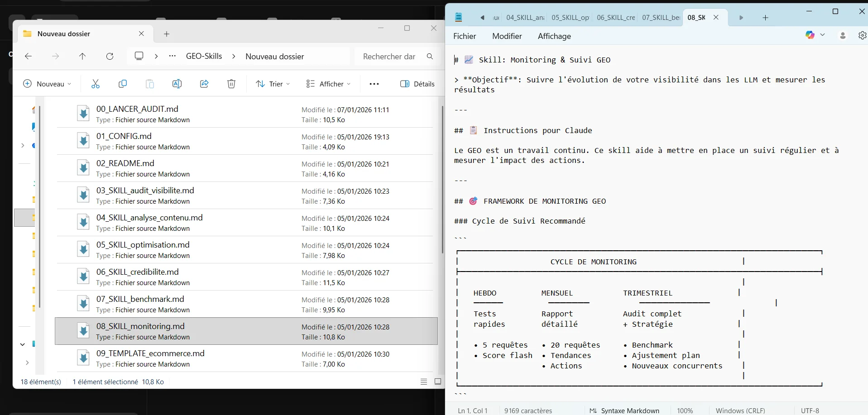Open the Affichage menu in Notepad

(554, 36)
